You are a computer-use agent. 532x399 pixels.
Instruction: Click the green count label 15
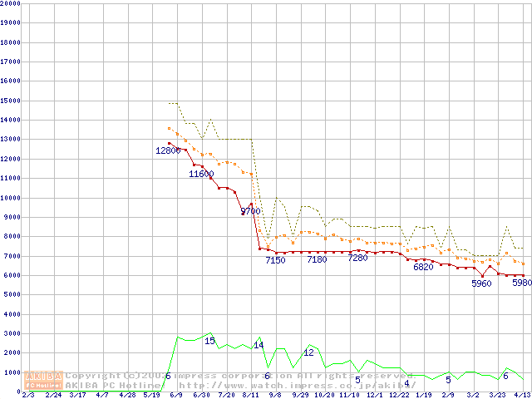209,341
